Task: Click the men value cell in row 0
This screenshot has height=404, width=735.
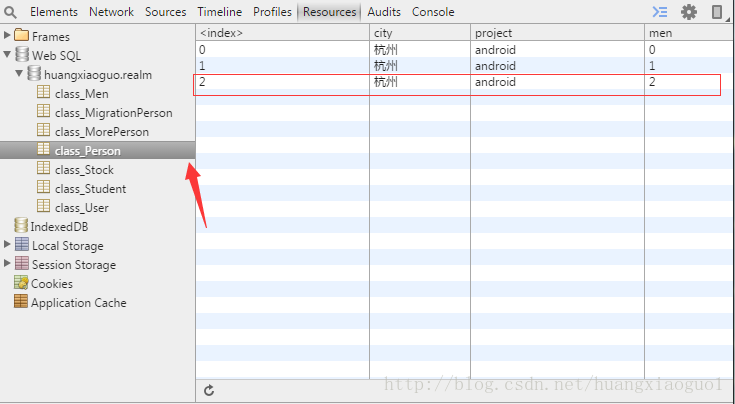Action: pyautogui.click(x=689, y=50)
